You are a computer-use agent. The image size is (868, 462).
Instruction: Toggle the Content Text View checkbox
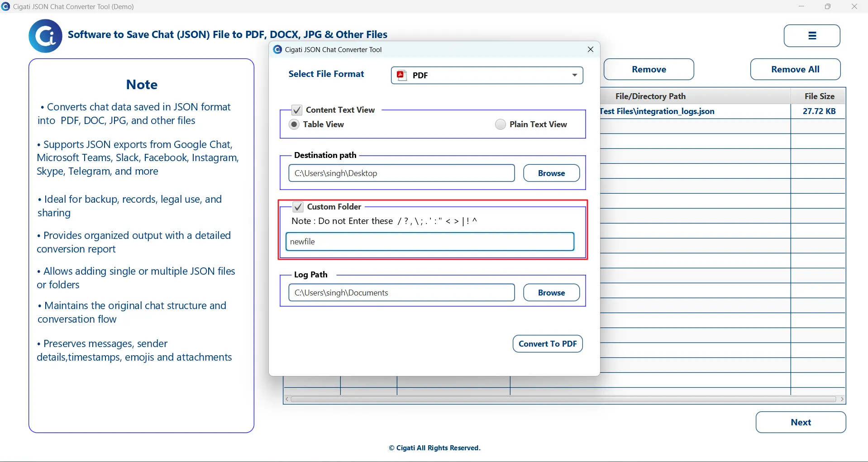click(x=297, y=110)
